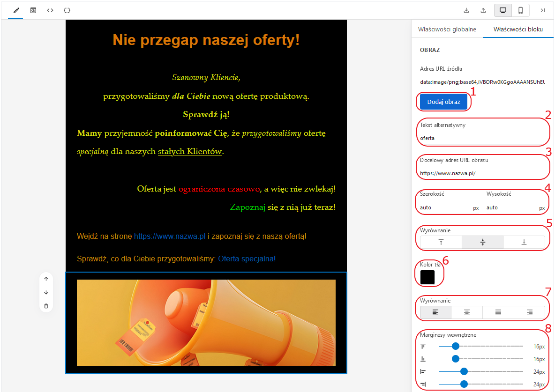
Task: Move selected block down
Action: pyautogui.click(x=46, y=292)
